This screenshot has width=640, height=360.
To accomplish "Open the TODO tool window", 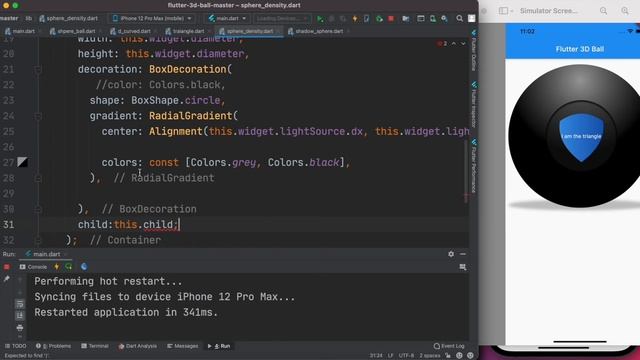I will (x=15, y=346).
